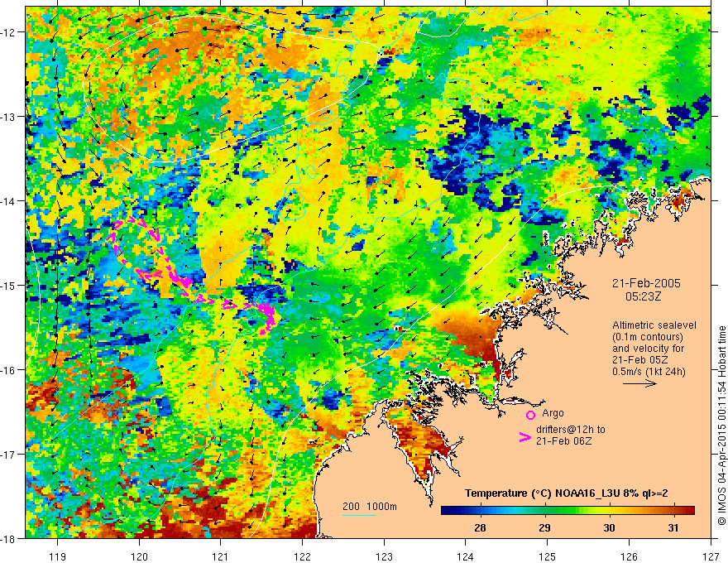Click the '05:23Z' time label
Image resolution: width=728 pixels, height=563 pixels.
[643, 296]
